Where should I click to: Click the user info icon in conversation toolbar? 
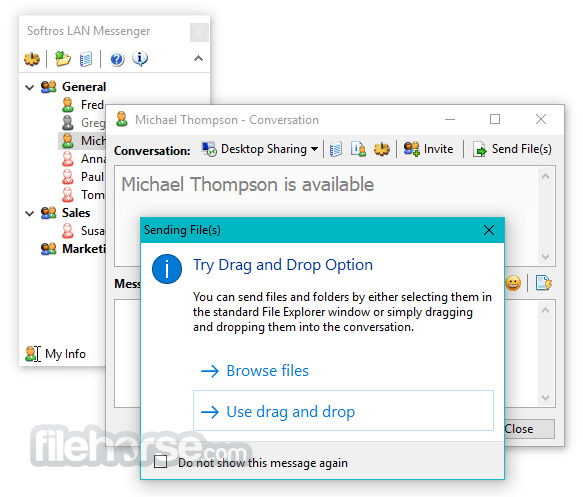(x=358, y=149)
